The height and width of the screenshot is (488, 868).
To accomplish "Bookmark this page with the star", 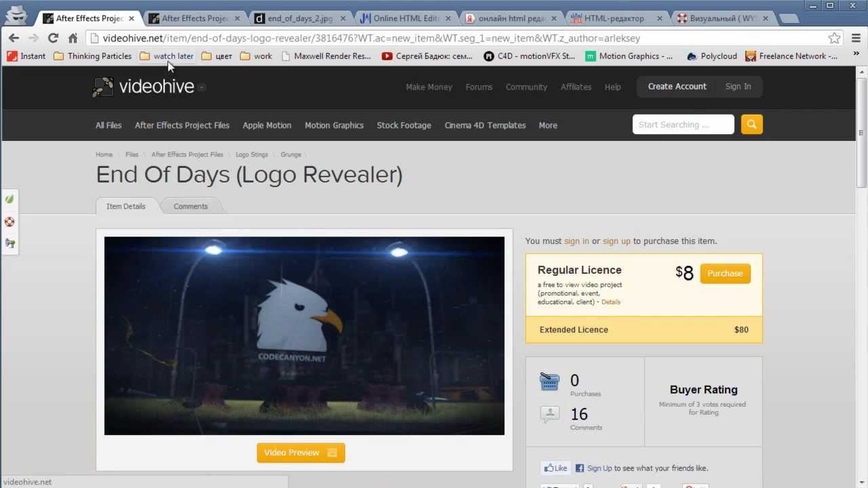I will (834, 38).
